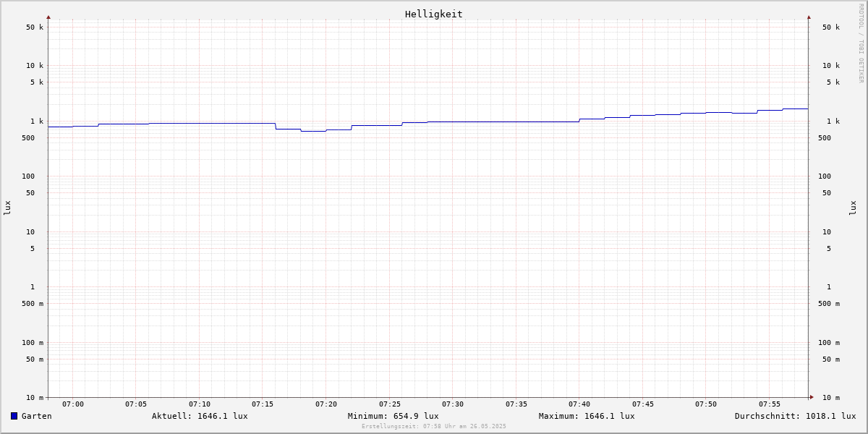The height and width of the screenshot is (434, 868).
Task: Click the left axis 1 k label
Action: 37,122
